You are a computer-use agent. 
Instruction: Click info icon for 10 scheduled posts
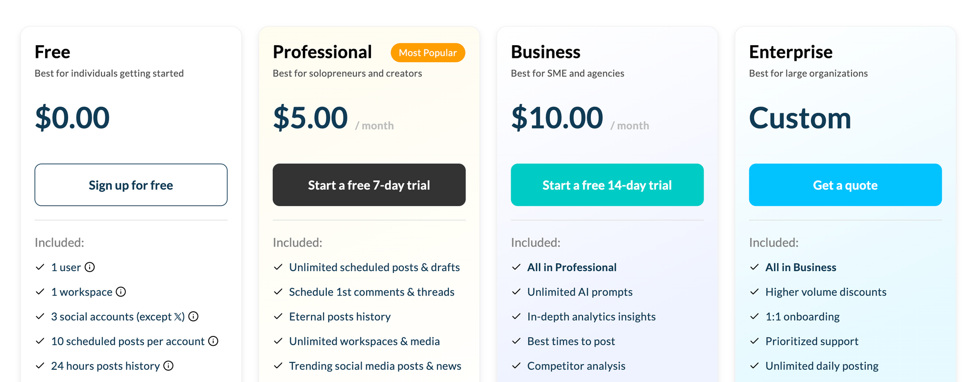tap(213, 341)
